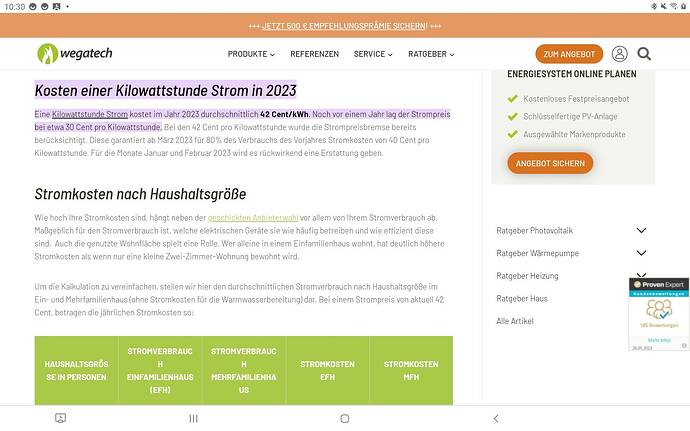The image size is (690, 431).
Task: Open the Ratgeber Heizung entry
Action: point(527,276)
